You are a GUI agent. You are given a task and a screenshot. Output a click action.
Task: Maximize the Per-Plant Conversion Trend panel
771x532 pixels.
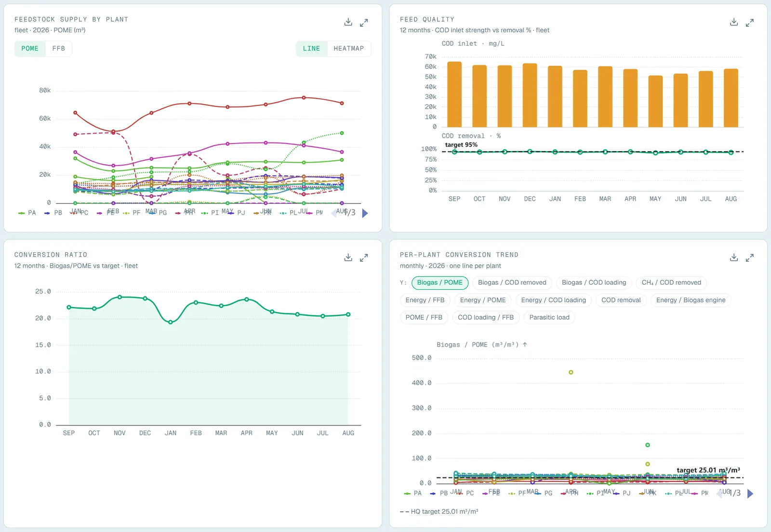[749, 258]
